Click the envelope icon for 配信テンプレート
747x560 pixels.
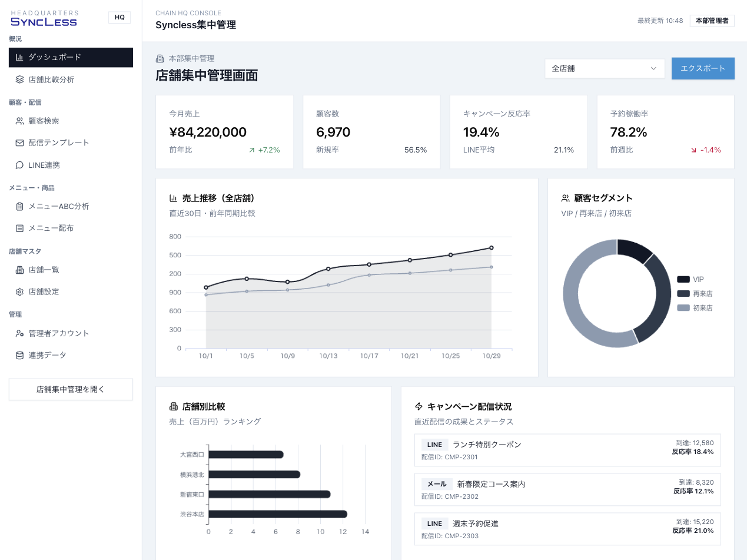tap(19, 143)
